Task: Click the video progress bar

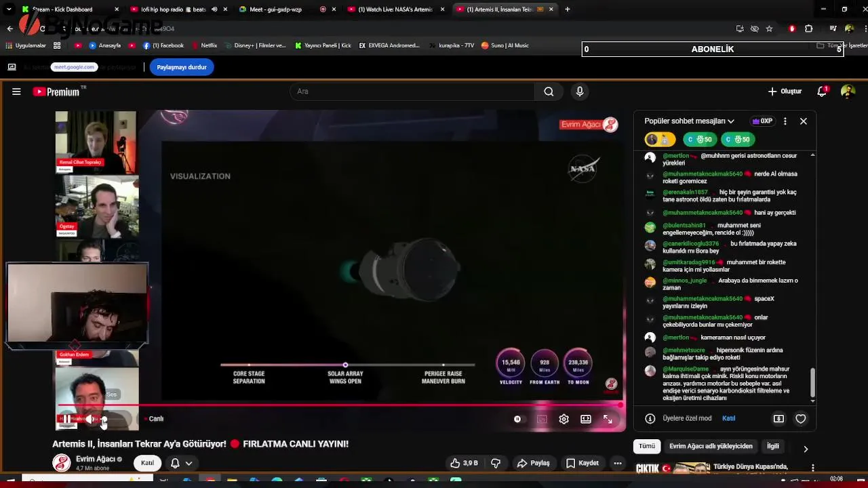Action: (339, 405)
